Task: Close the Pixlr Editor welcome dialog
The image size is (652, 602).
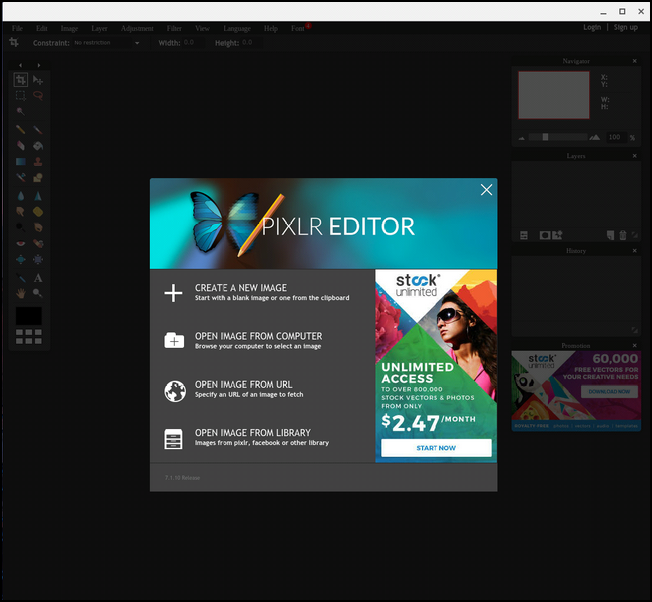Action: (x=486, y=190)
